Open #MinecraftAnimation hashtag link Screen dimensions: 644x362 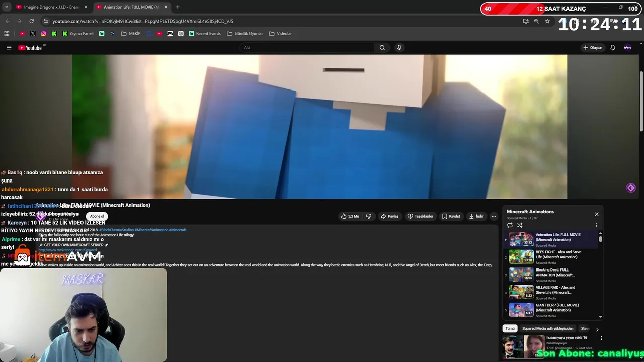[x=151, y=230]
